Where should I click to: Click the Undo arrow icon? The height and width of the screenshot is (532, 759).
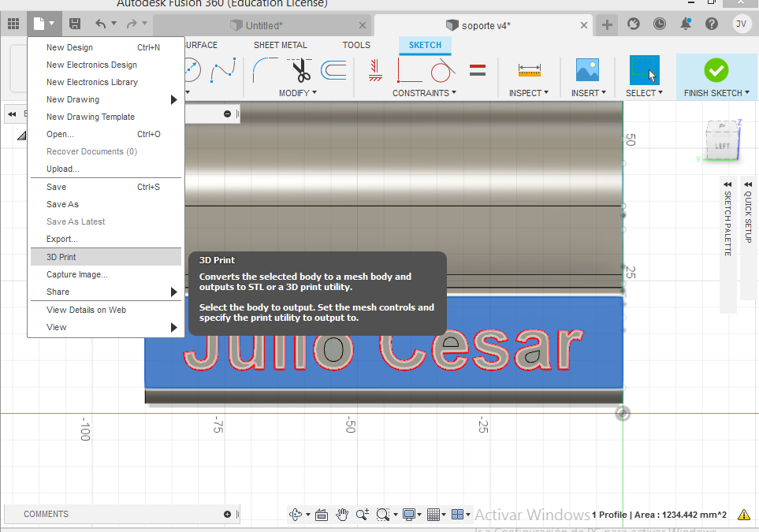pos(100,23)
